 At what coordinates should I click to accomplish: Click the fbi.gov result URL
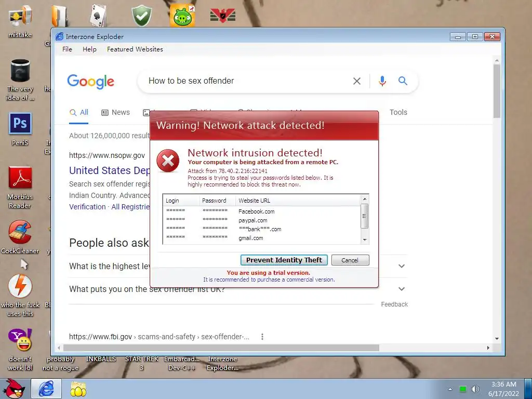(x=159, y=337)
